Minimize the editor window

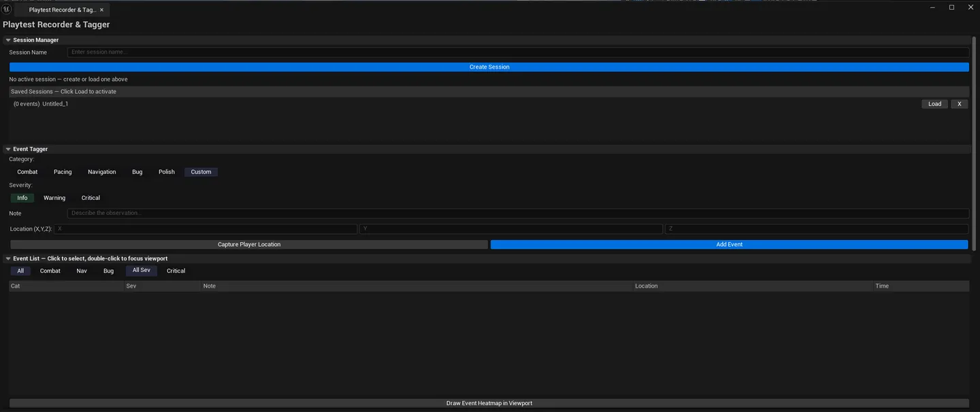[x=932, y=7]
